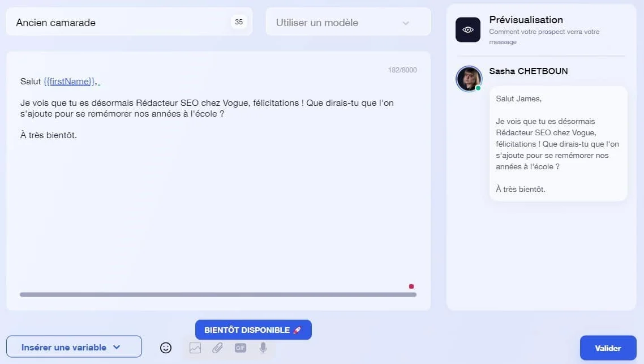This screenshot has height=364, width=644.
Task: Click the 'Prévisualisation' heading
Action: click(526, 20)
